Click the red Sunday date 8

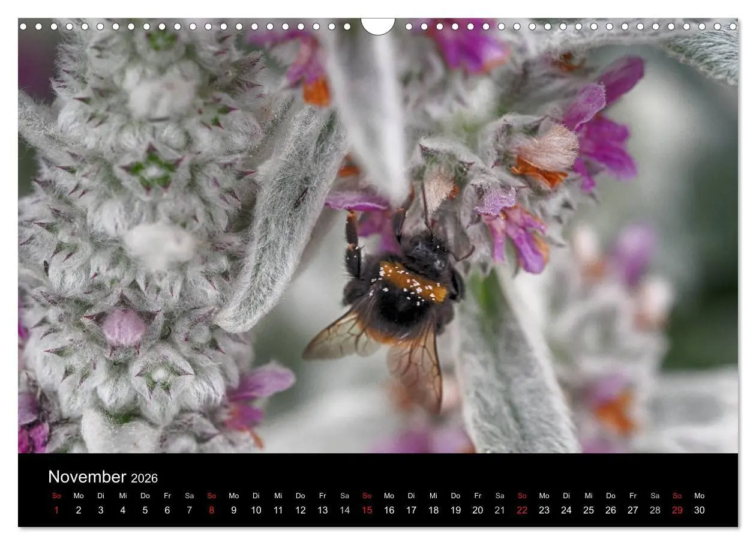click(211, 510)
